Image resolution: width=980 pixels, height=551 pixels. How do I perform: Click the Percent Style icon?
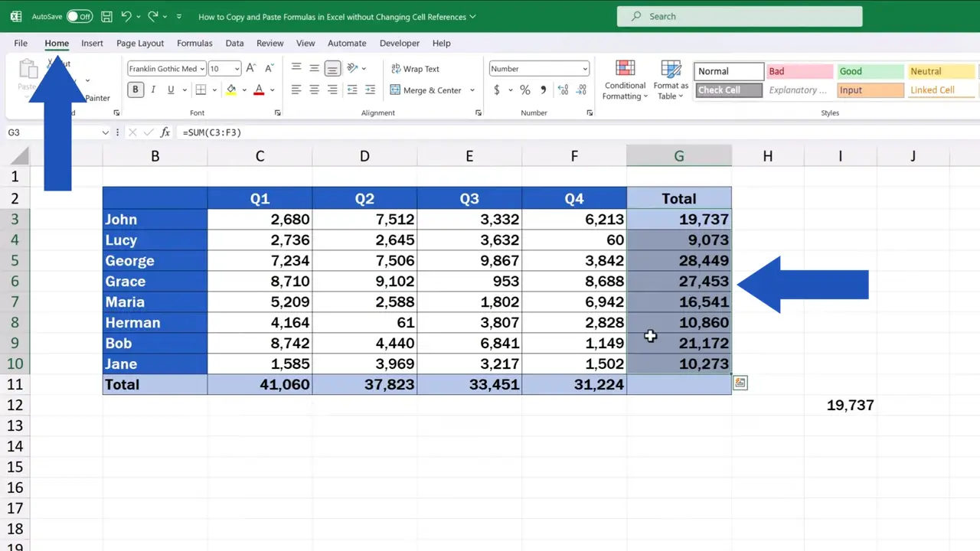[525, 90]
